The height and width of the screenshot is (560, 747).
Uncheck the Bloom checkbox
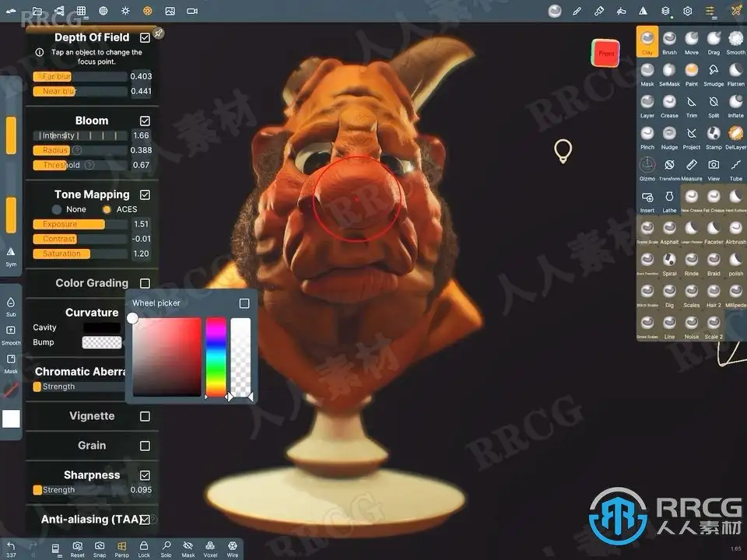(x=145, y=121)
